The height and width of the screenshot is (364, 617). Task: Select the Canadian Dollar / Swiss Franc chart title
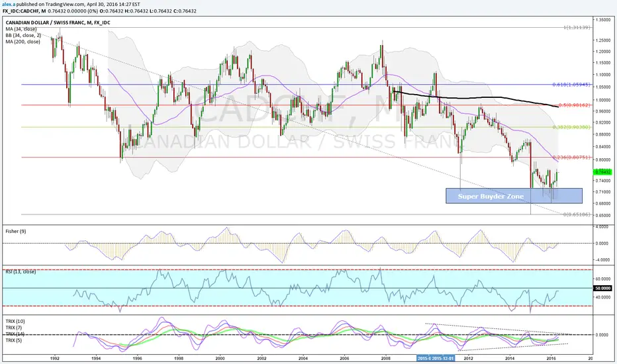click(x=58, y=23)
